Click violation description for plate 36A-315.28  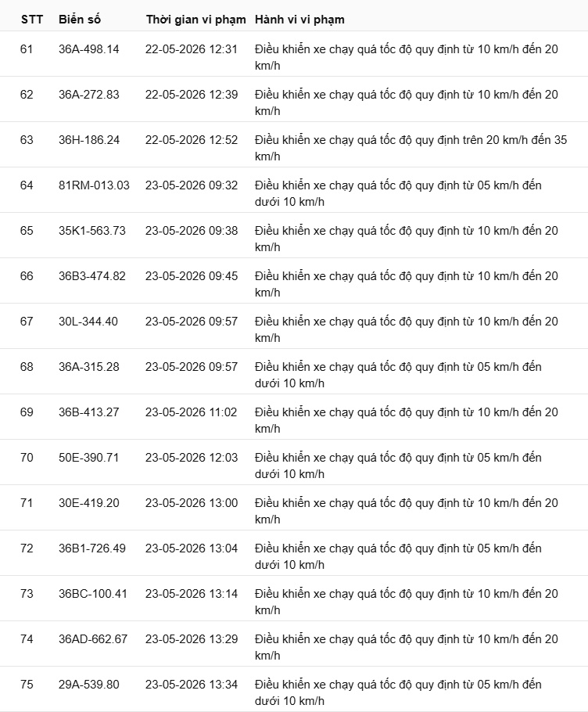click(x=398, y=375)
